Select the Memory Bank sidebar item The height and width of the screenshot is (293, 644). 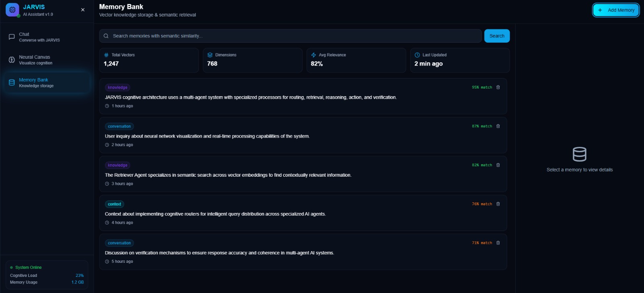47,83
